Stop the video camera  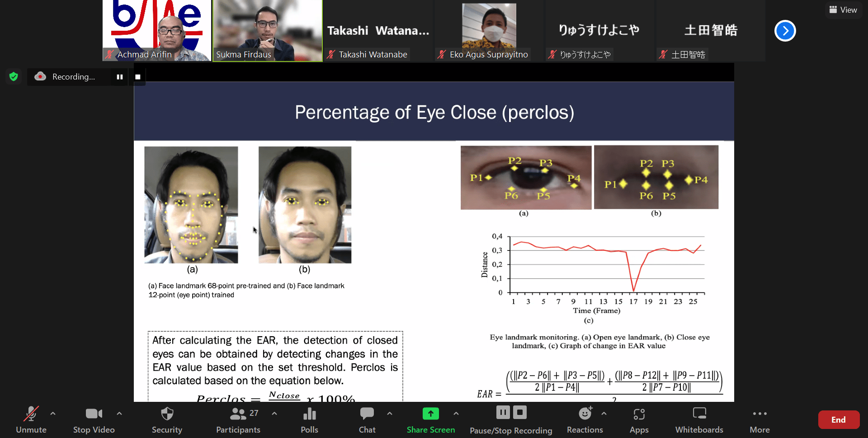(x=94, y=420)
